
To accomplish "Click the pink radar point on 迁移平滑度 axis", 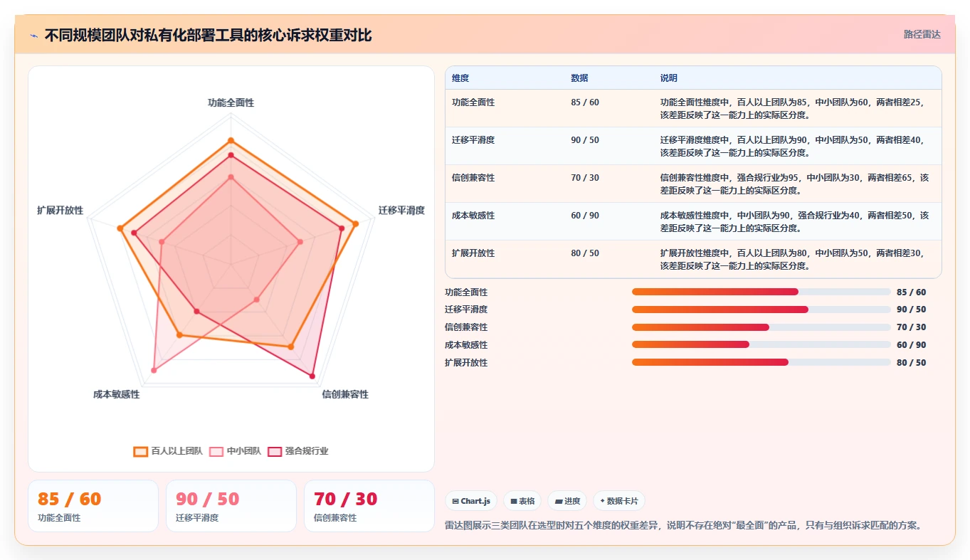I will (300, 242).
